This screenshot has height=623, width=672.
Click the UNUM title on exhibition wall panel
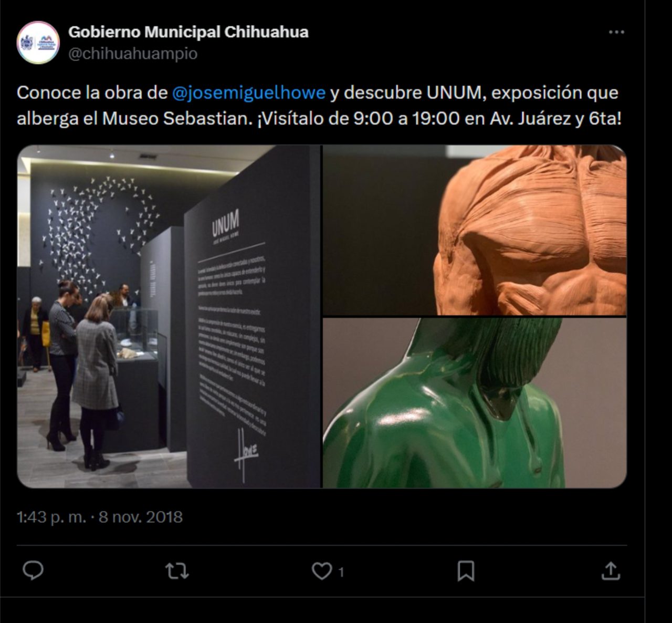point(226,223)
